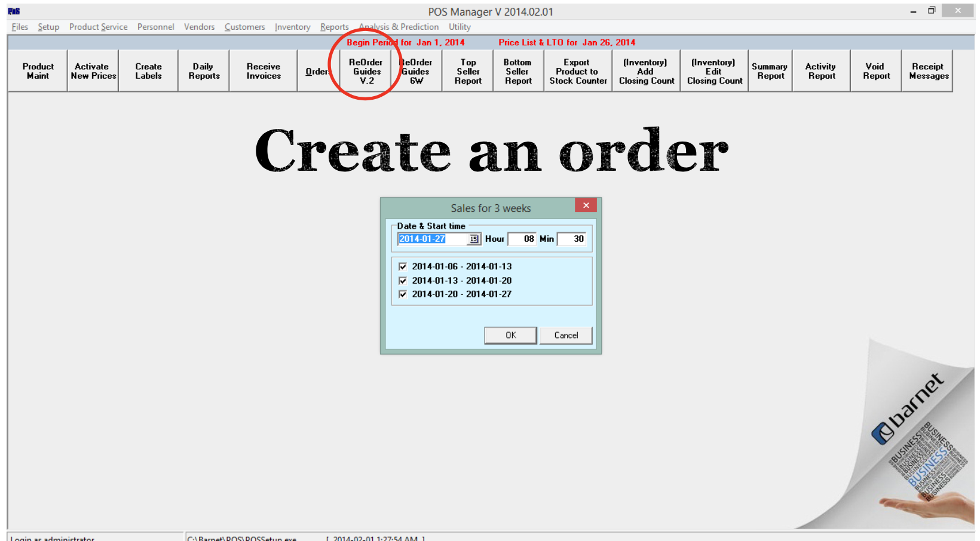Toggle the 2014-01-13 - 2014-01-20 checkbox
This screenshot has width=980, height=541.
(403, 281)
